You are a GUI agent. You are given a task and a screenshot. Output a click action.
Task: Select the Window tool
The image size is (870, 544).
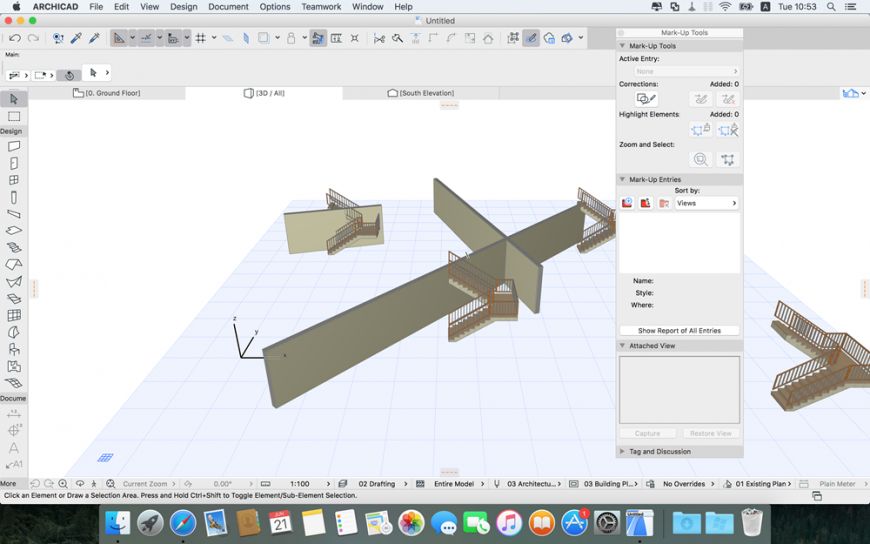[x=14, y=180]
